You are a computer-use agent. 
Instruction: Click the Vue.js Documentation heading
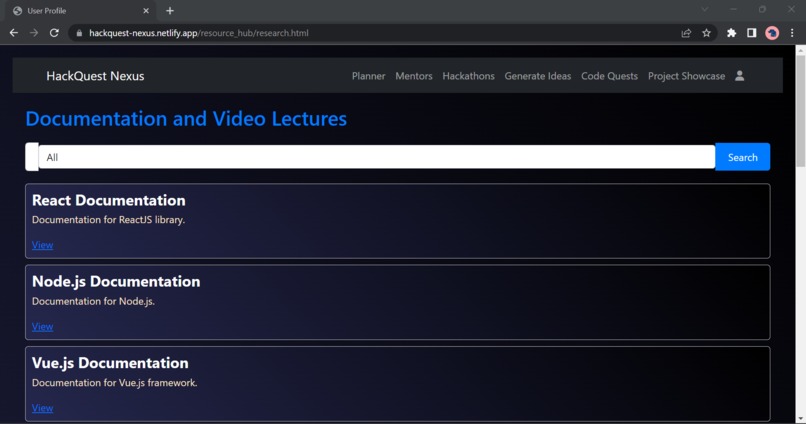click(110, 363)
